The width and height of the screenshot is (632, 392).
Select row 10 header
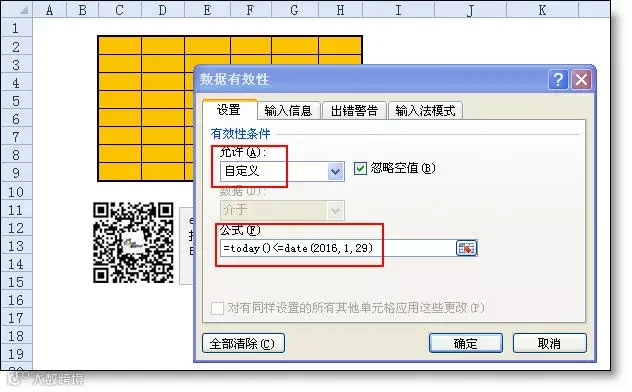(x=16, y=192)
